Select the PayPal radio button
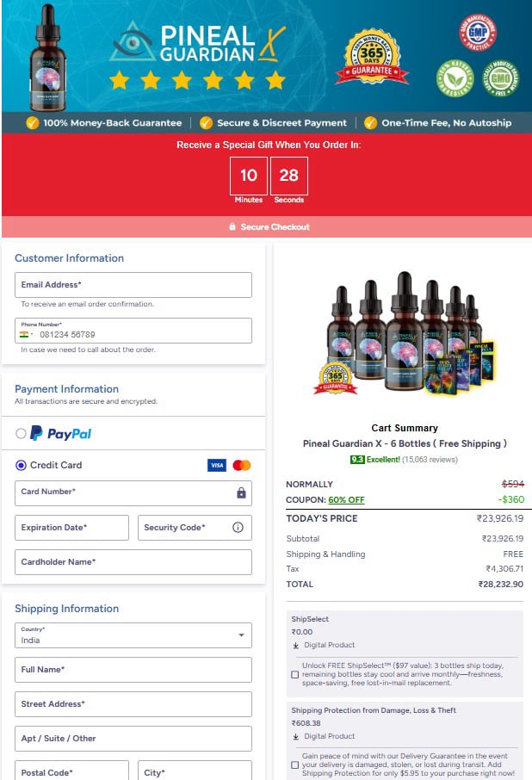The height and width of the screenshot is (780, 532). (x=21, y=433)
